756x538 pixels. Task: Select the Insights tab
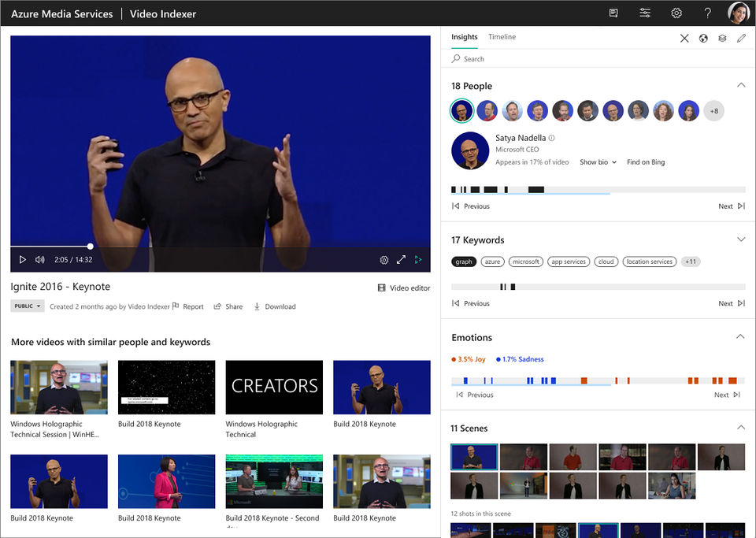coord(465,37)
